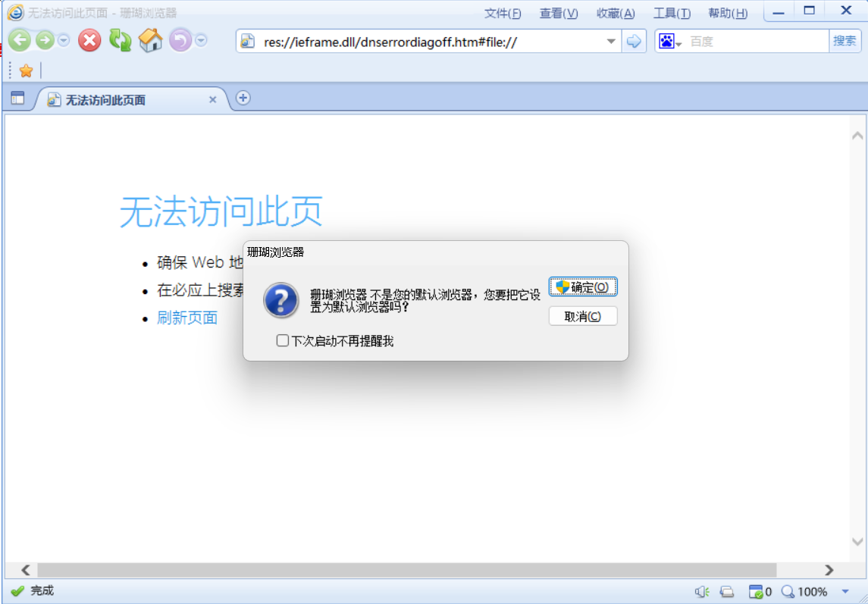Viewport: 868px width, 604px height.
Task: Click the stacked windows status bar icon
Action: point(727,592)
